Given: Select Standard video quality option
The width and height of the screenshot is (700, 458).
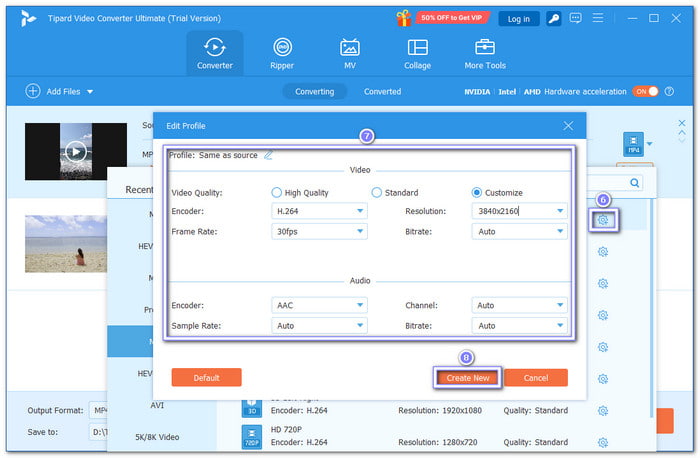Looking at the screenshot, I should 377,192.
